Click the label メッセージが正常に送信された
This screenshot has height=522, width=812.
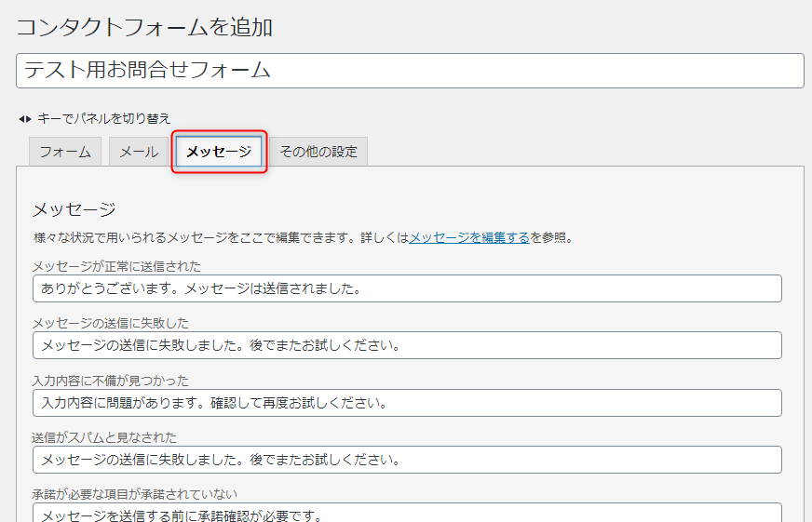[116, 266]
